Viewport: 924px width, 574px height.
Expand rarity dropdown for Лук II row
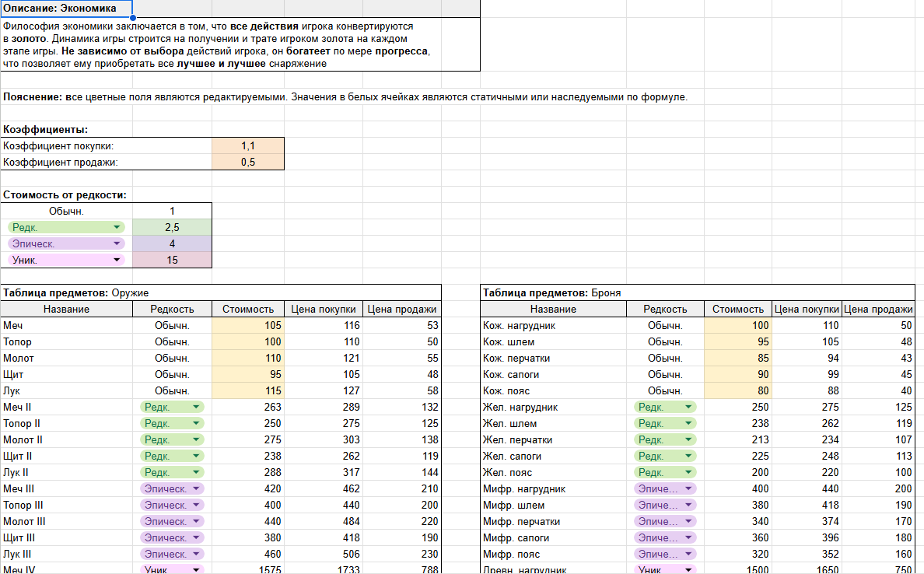(195, 472)
